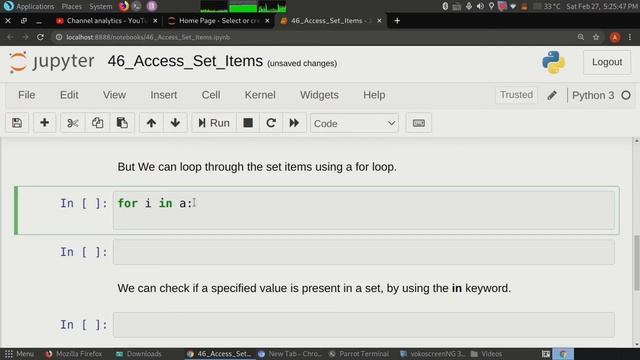Click the text about checking with the in keyword
This screenshot has width=640, height=360.
pos(314,288)
